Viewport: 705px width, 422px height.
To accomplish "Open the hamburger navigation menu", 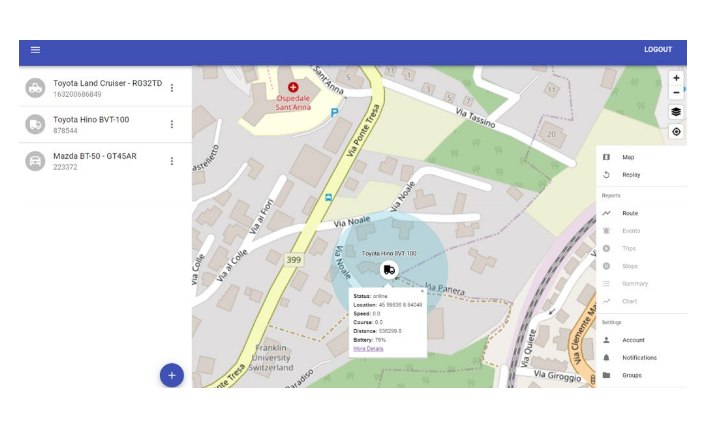I will click(x=35, y=50).
